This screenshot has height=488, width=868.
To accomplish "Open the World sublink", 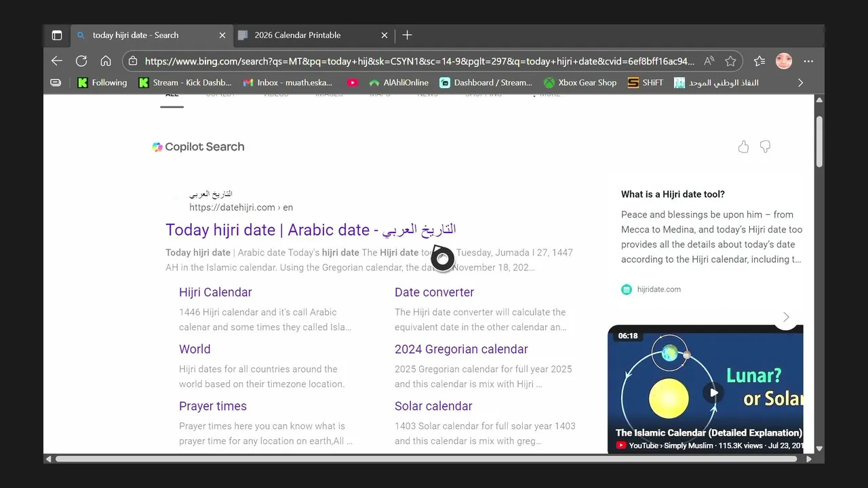I will tap(195, 349).
